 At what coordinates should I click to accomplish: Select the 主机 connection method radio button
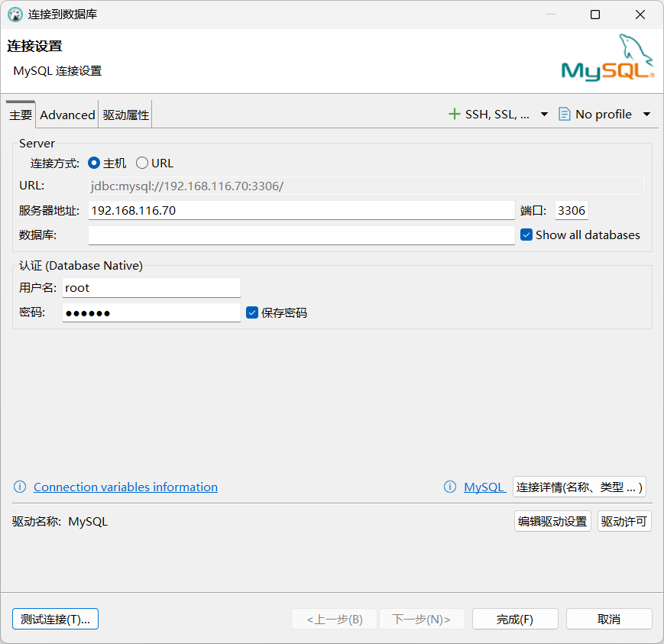point(94,163)
